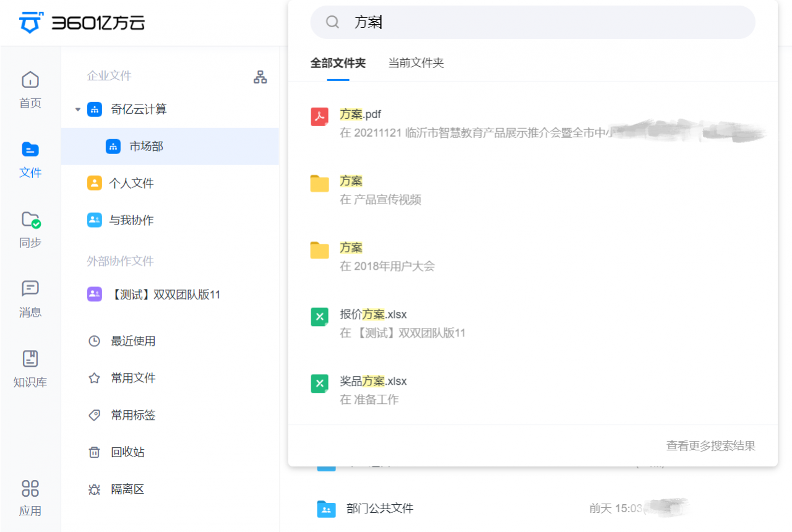Click the 360亿方云 logo

80,22
